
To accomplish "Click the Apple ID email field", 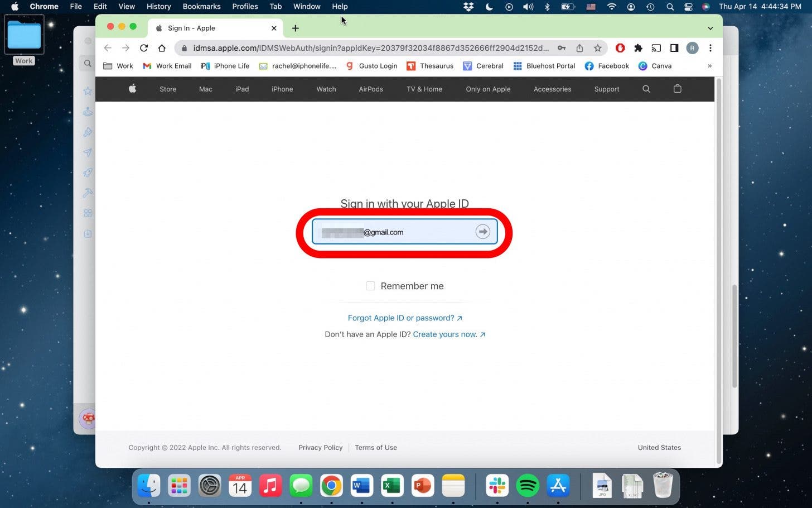I will coord(405,232).
